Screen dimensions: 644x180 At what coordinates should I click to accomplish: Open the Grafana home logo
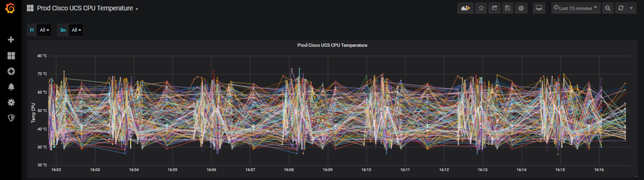(x=10, y=8)
